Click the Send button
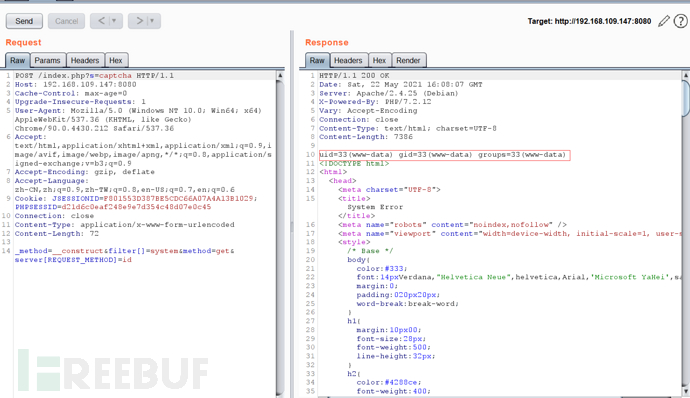This screenshot has height=398, width=690. [x=24, y=21]
